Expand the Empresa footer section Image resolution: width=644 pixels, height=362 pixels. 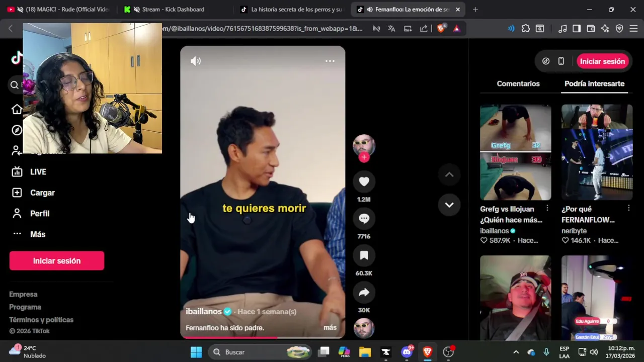pyautogui.click(x=23, y=294)
